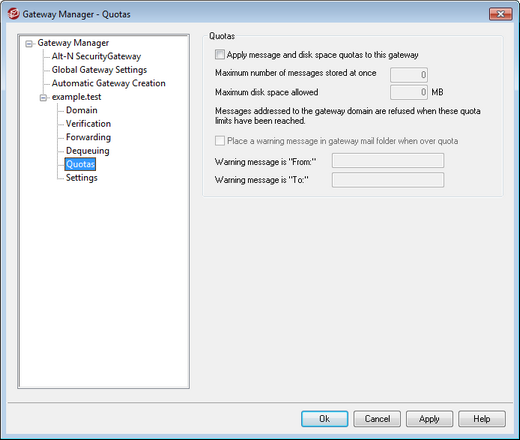Open the Domain page
The width and height of the screenshot is (520, 440).
[82, 110]
